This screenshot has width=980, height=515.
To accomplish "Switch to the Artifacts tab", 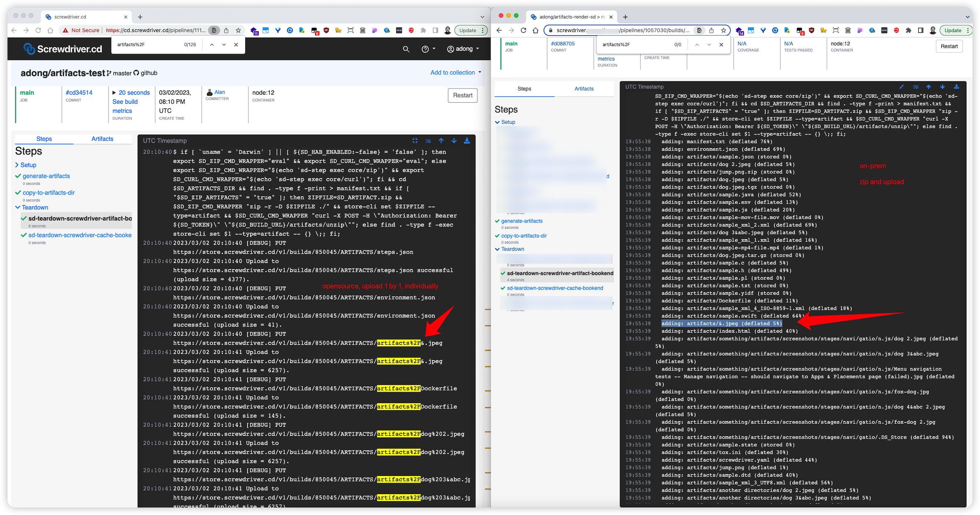I will click(x=102, y=139).
